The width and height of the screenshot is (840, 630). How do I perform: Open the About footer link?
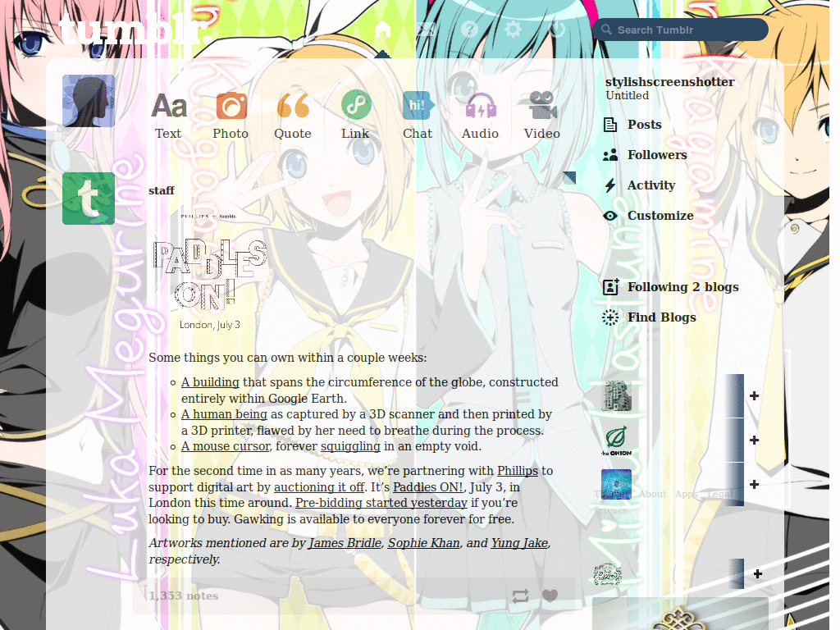coord(652,494)
